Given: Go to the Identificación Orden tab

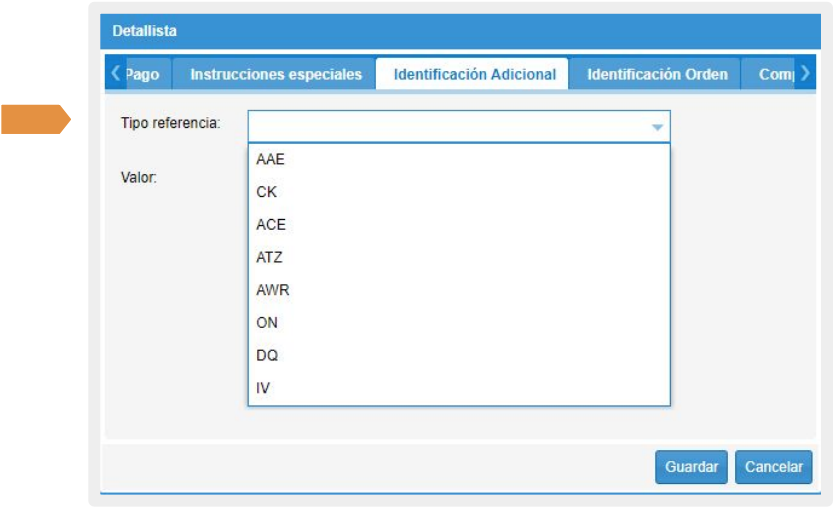Looking at the screenshot, I should [657, 74].
